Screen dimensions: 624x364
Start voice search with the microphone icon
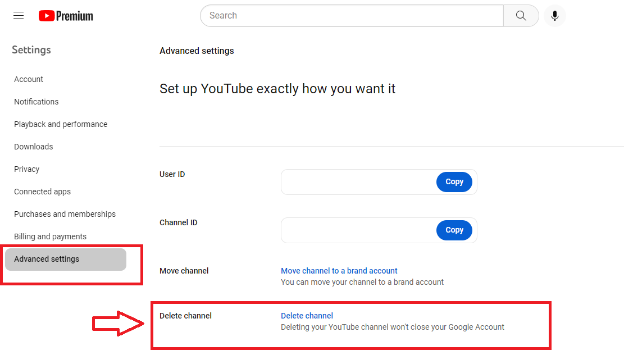click(x=554, y=15)
